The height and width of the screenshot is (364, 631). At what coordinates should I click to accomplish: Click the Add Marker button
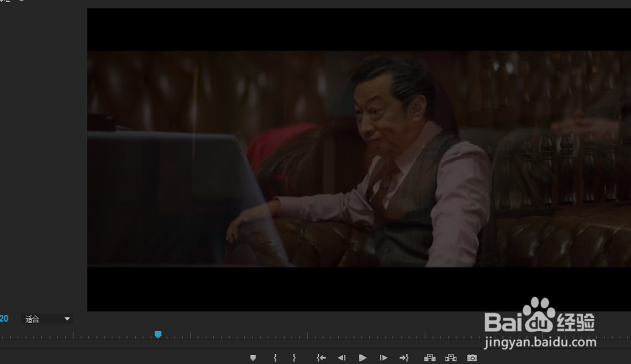253,358
